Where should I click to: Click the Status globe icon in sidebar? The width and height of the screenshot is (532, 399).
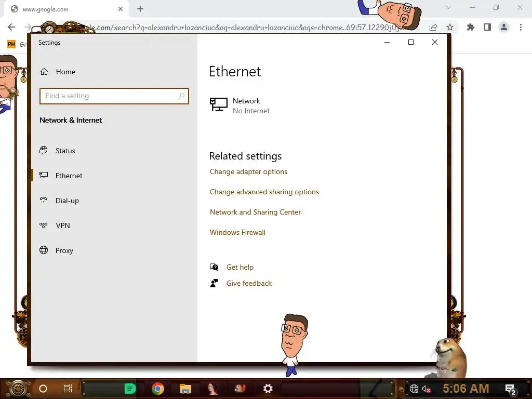pos(44,150)
